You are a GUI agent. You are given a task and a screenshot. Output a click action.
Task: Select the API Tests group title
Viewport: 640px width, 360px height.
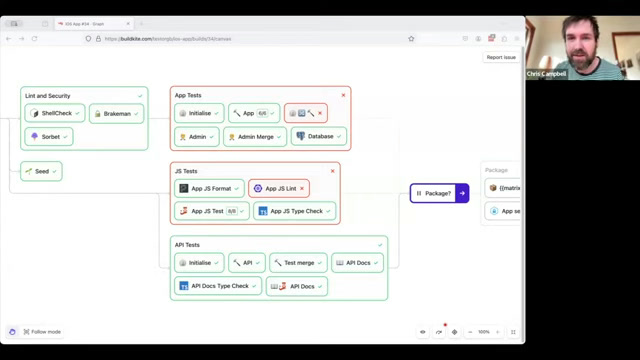tap(187, 245)
